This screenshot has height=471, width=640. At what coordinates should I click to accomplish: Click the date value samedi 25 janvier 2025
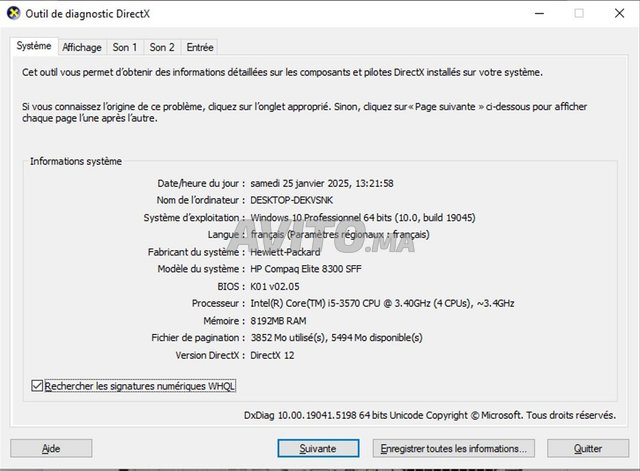point(322,183)
